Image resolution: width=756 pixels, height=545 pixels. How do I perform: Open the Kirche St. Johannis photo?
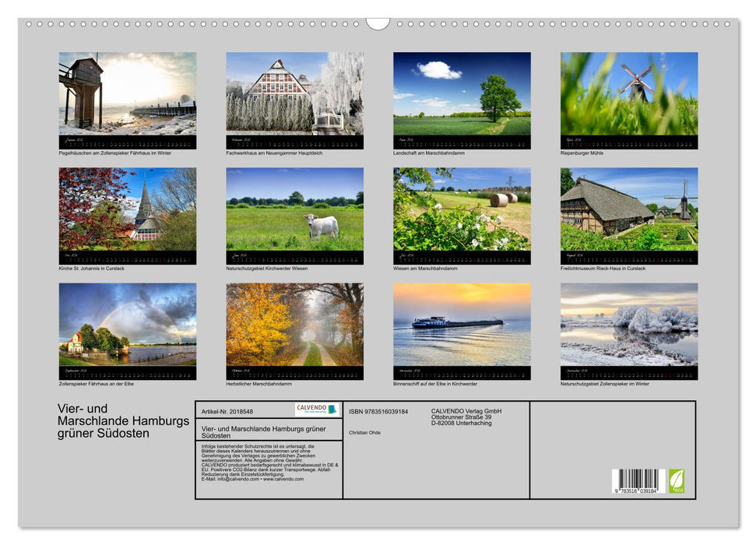point(128,209)
